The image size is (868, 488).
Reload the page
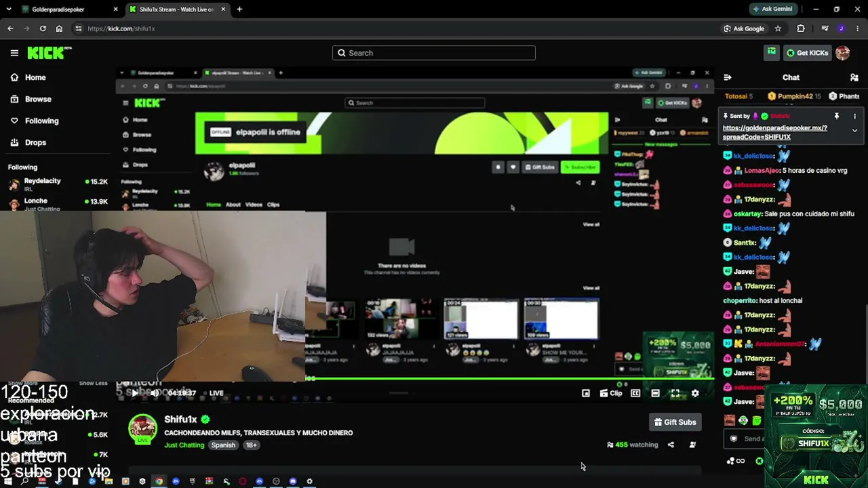click(43, 28)
